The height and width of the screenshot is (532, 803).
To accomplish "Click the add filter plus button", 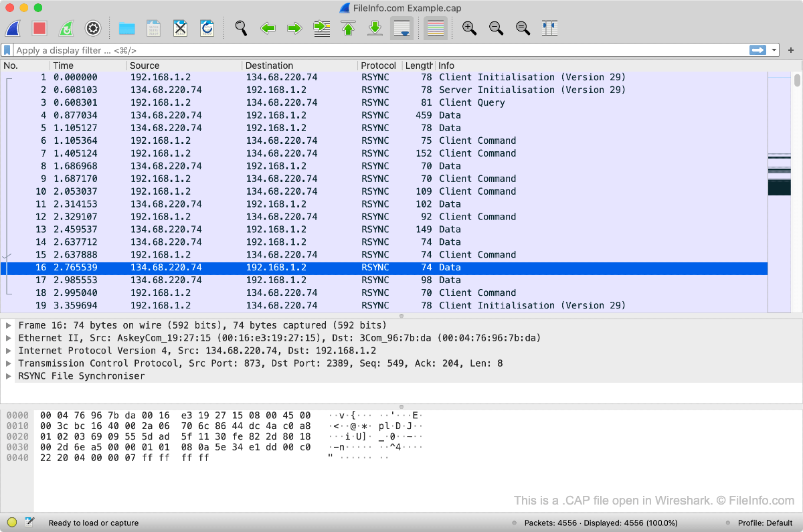I will point(791,50).
